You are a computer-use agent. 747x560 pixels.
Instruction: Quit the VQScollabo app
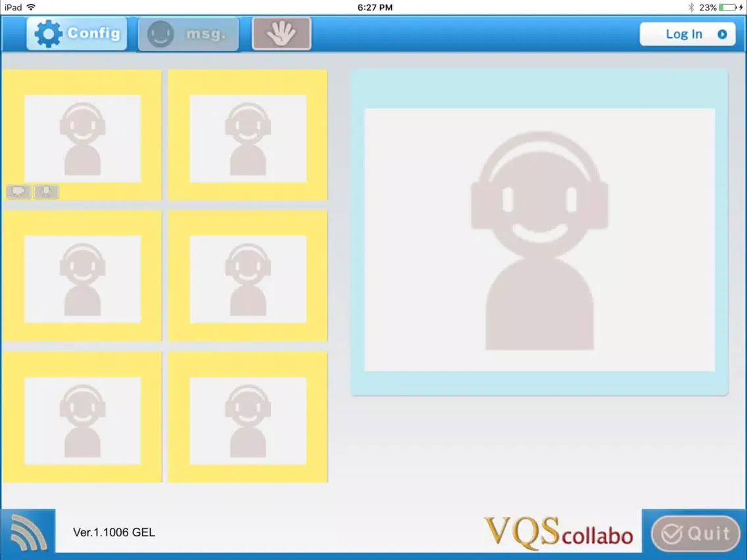point(695,533)
